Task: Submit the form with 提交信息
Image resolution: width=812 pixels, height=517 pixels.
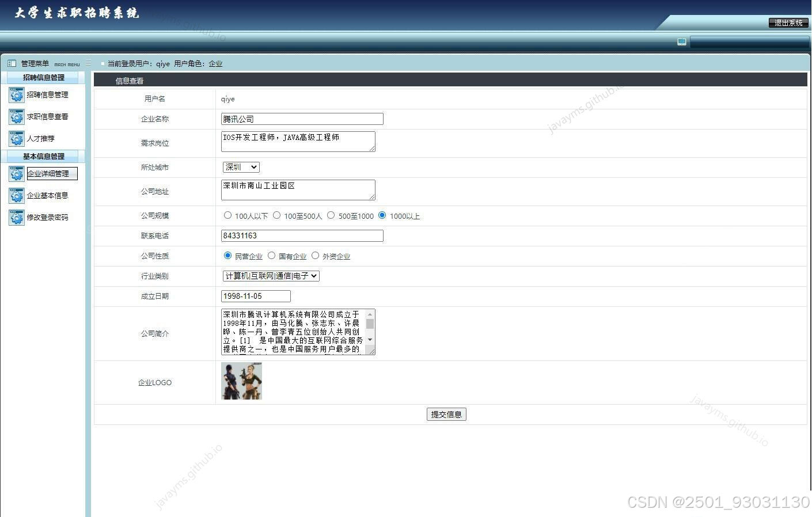Action: [x=446, y=415]
